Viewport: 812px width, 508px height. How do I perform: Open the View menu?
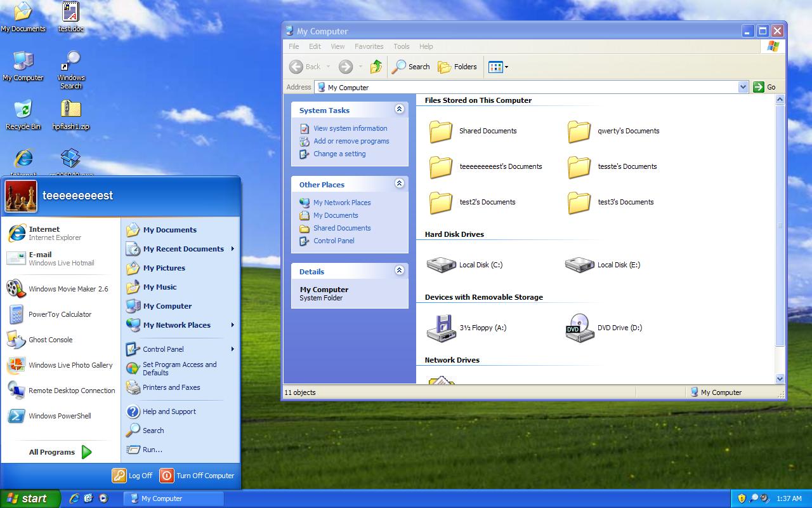tap(337, 46)
